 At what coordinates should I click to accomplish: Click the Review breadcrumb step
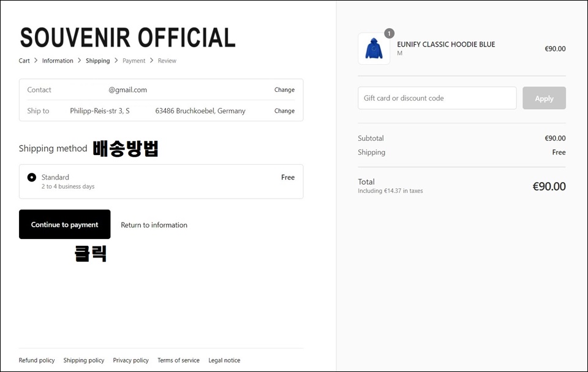(167, 61)
